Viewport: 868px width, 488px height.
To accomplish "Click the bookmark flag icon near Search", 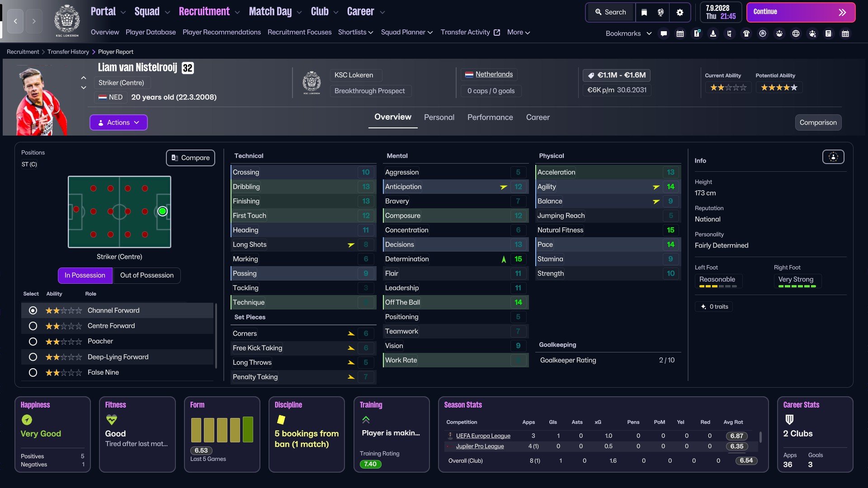I will click(x=644, y=12).
